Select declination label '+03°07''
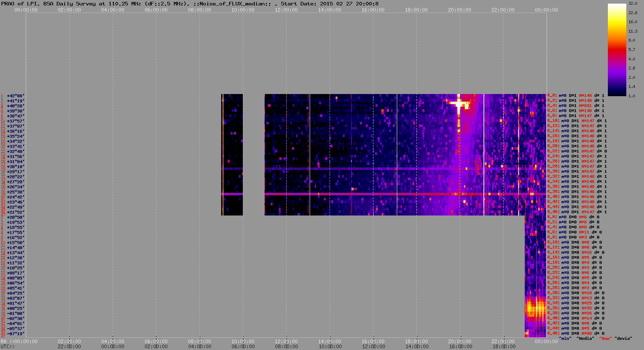The width and height of the screenshot is (644, 350). (x=16, y=298)
